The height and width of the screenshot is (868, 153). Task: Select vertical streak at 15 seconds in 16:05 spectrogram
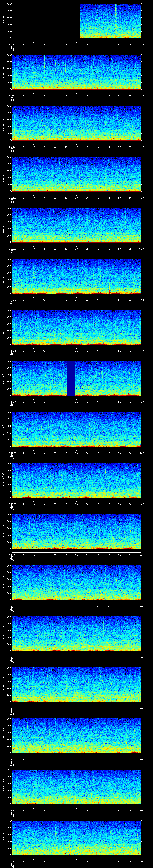pos(44,62)
